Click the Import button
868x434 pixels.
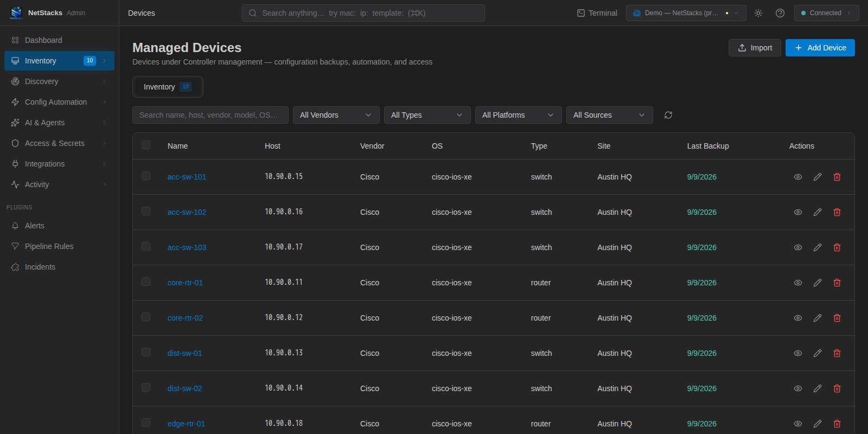tap(755, 48)
